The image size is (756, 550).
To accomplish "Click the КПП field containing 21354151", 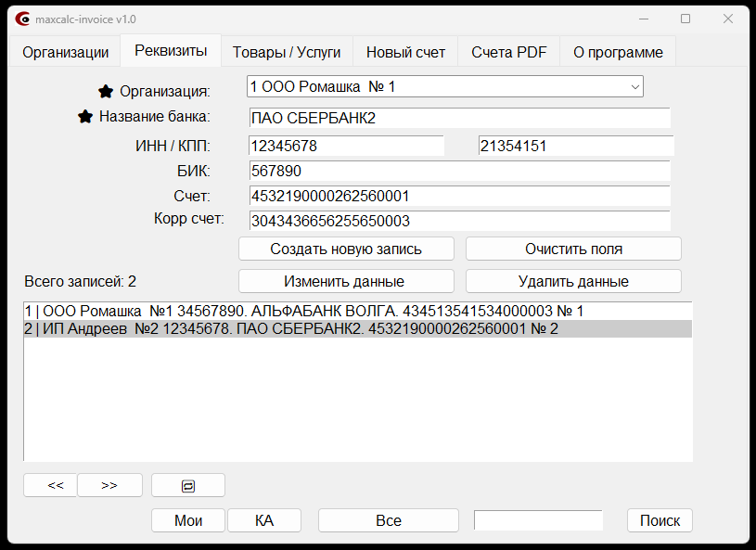I will coord(576,146).
